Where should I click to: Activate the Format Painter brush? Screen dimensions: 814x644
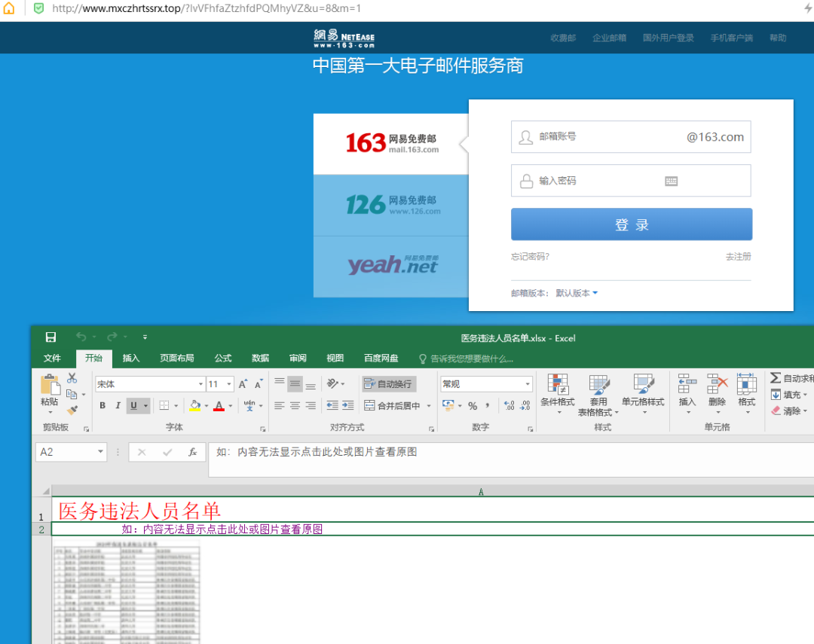pyautogui.click(x=72, y=410)
